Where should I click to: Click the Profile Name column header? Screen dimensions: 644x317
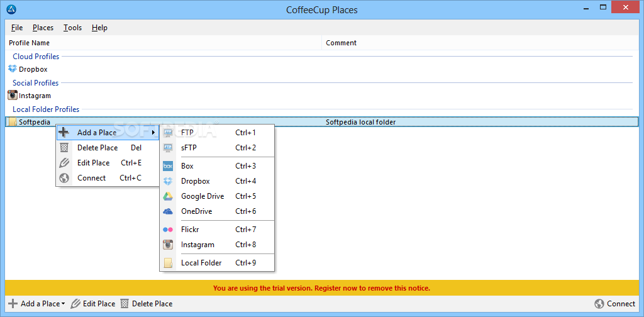164,43
